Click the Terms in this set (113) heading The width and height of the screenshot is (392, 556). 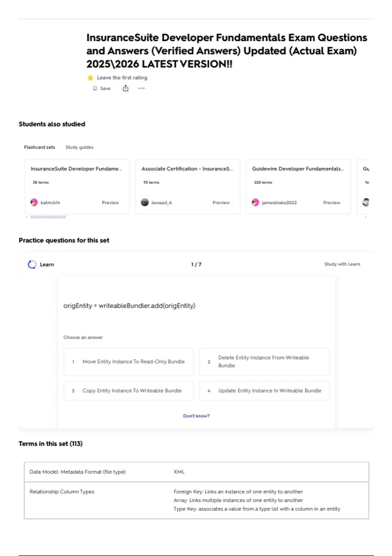coord(51,444)
